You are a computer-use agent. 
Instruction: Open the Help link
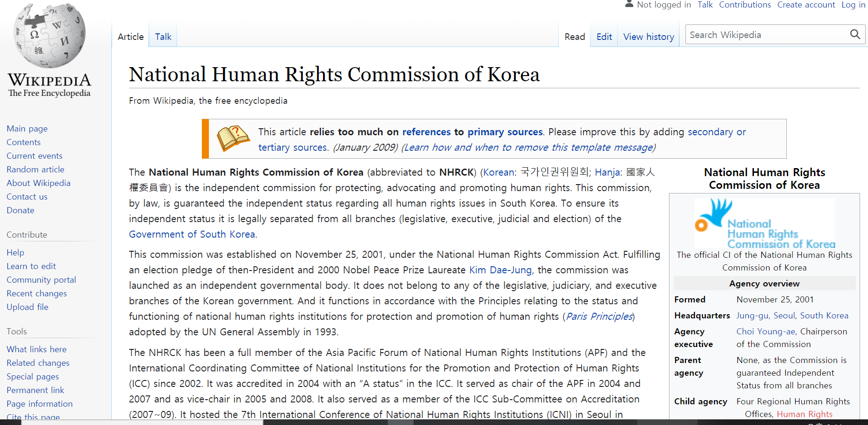(15, 253)
